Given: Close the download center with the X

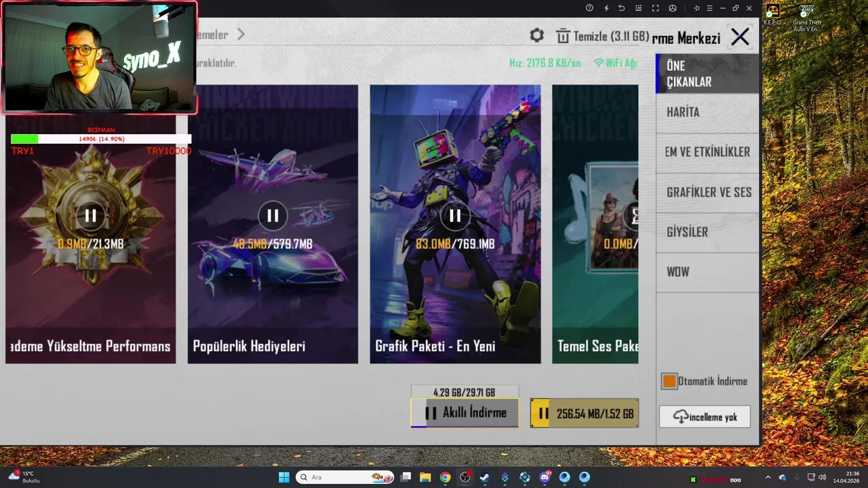Looking at the screenshot, I should pyautogui.click(x=740, y=37).
